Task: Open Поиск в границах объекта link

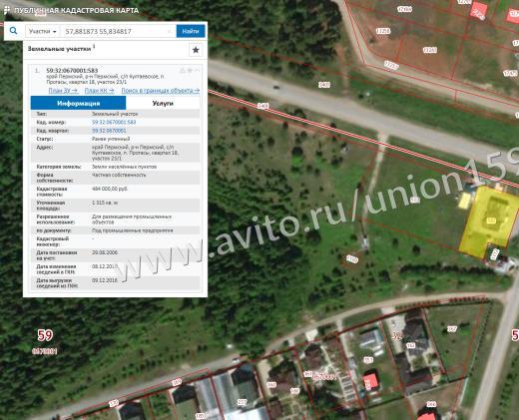Action: [x=161, y=90]
